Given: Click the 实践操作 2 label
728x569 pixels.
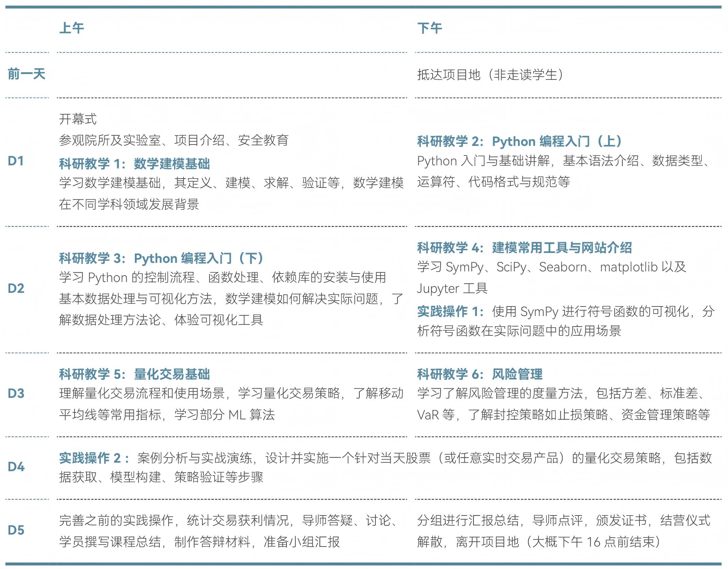Looking at the screenshot, I should pos(93,458).
